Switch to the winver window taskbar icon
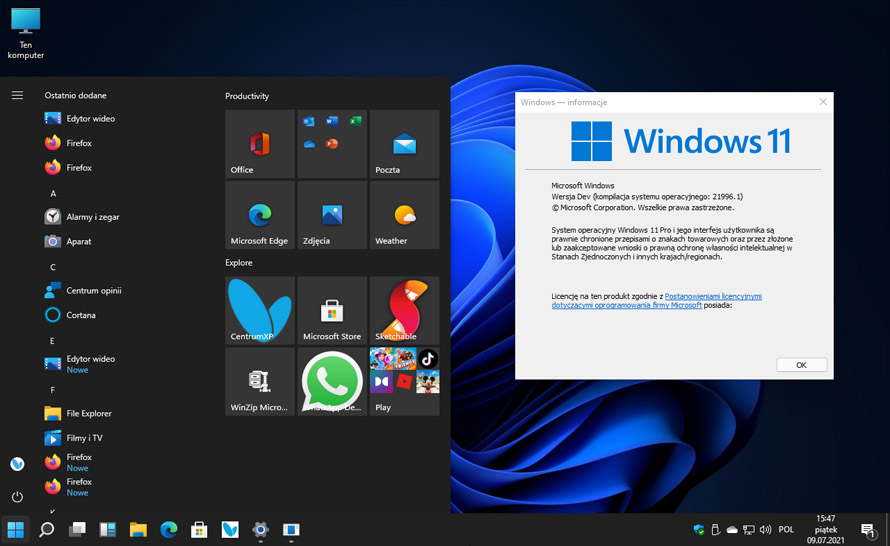 click(x=291, y=530)
